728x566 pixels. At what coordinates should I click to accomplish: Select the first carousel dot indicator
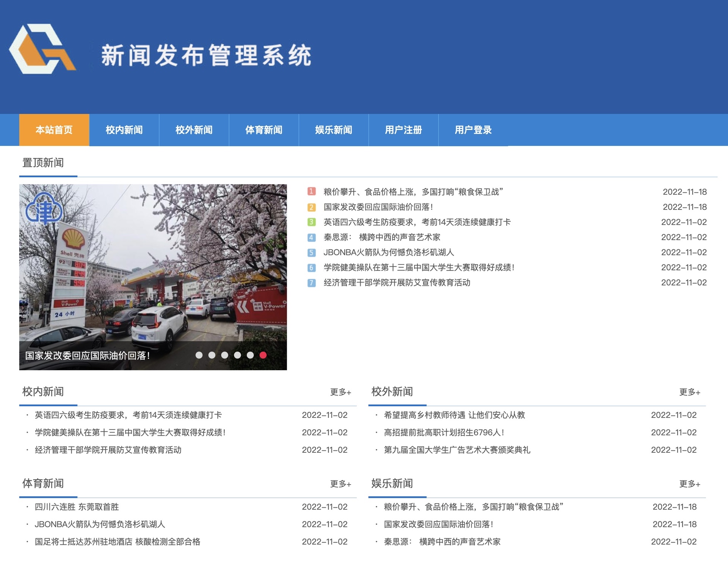coord(199,355)
